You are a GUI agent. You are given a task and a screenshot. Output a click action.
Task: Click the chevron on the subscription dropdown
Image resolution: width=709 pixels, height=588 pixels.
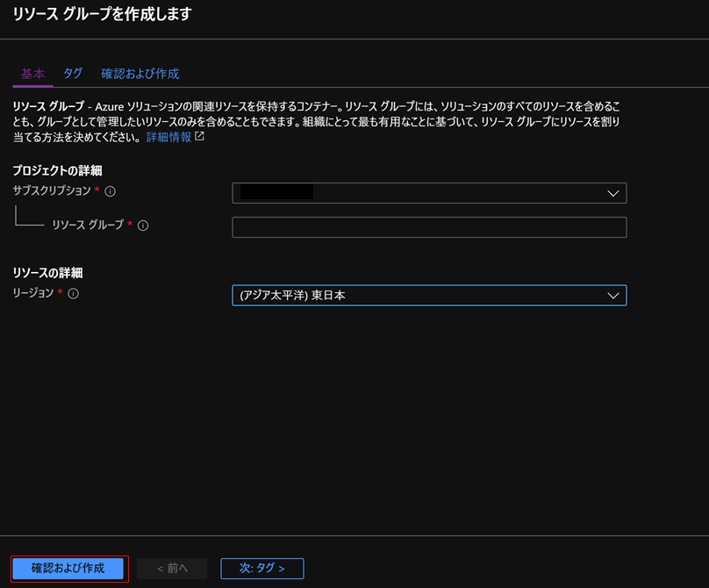613,193
